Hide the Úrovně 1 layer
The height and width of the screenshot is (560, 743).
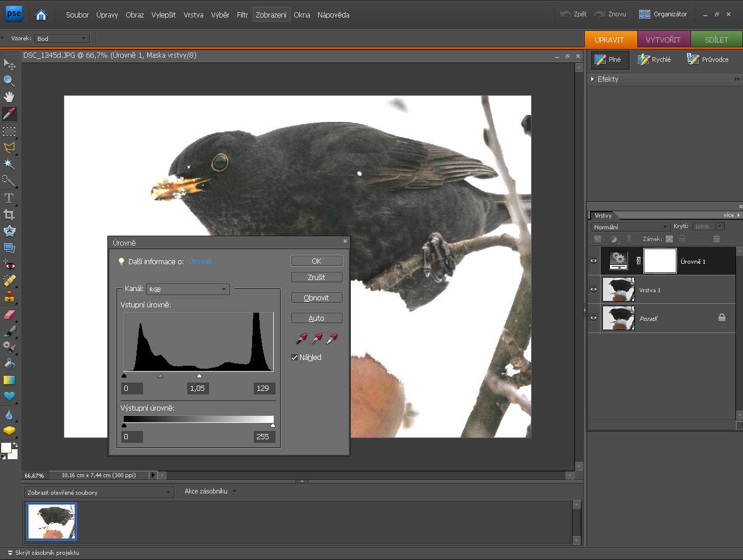[x=594, y=261]
